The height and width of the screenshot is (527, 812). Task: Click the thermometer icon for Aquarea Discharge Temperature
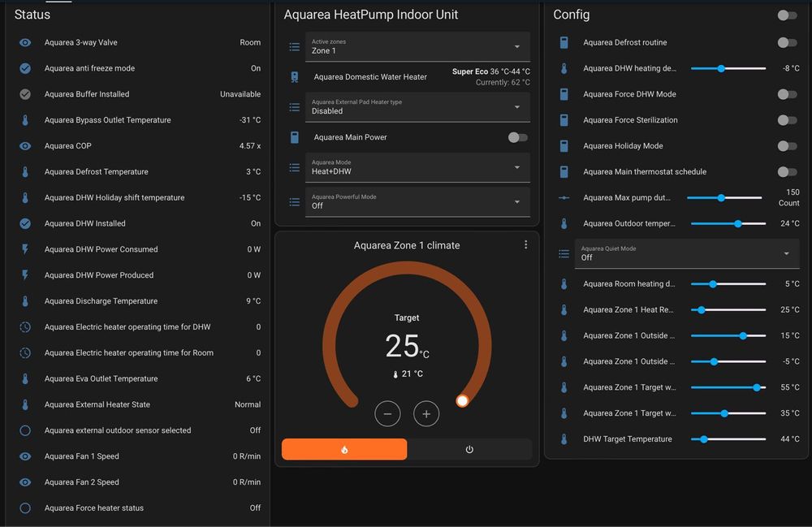coord(25,301)
